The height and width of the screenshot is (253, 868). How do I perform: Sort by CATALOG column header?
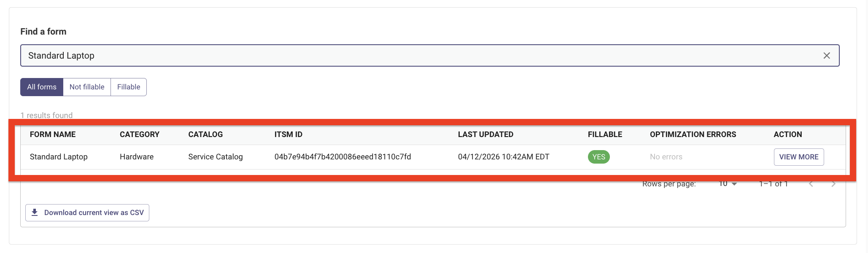tap(205, 135)
